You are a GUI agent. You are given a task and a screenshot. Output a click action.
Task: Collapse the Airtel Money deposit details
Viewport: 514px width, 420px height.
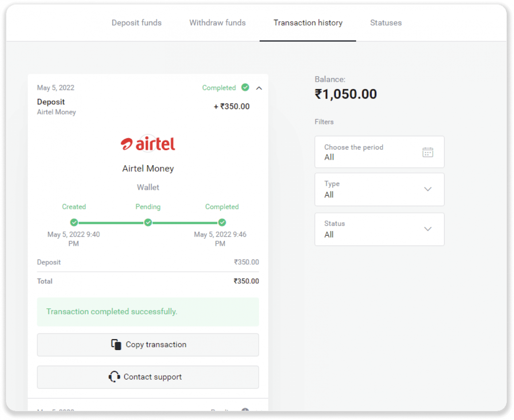(259, 88)
